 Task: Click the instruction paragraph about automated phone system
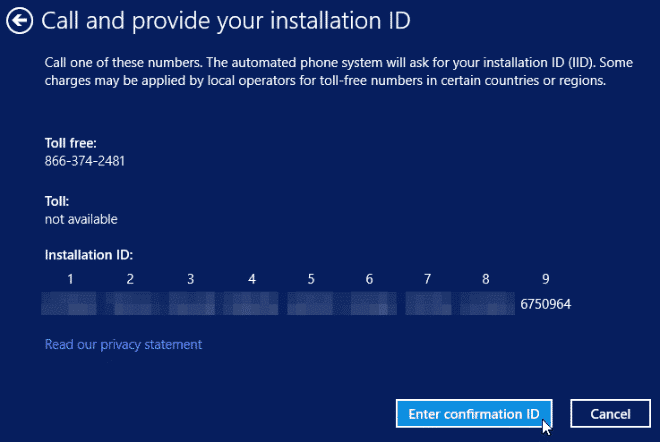tap(325, 72)
